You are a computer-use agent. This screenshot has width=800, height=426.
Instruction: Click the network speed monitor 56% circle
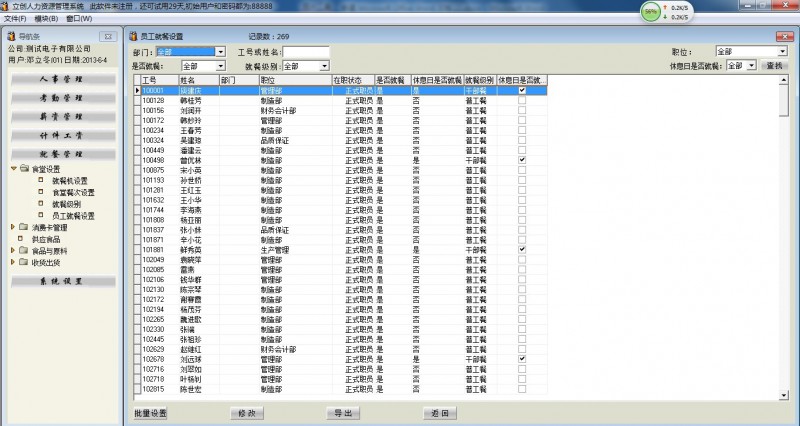pos(650,11)
